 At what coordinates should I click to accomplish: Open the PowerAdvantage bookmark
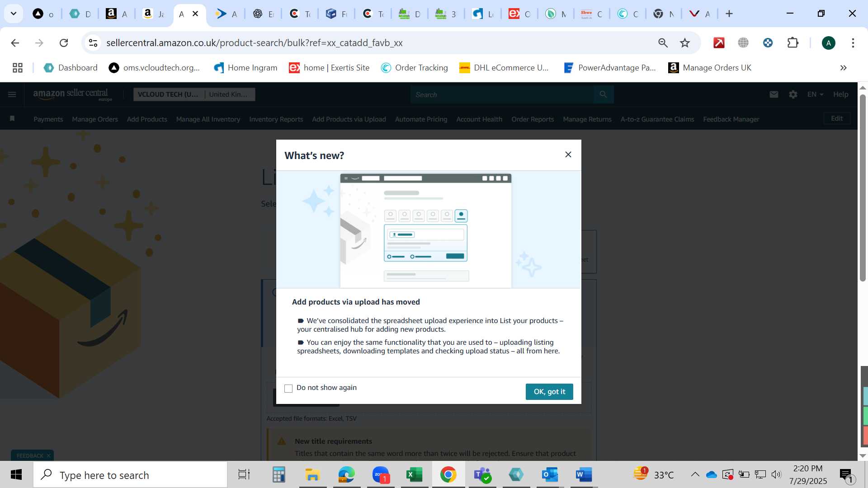point(609,68)
